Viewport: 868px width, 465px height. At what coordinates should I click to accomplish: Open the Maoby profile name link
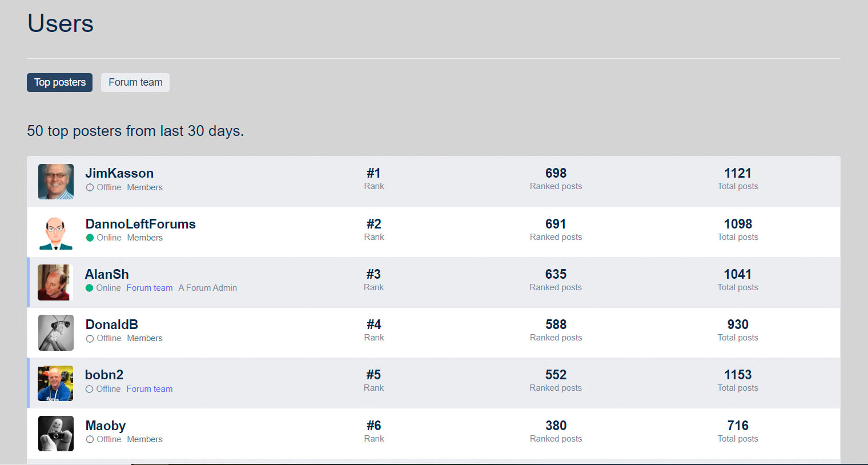106,426
